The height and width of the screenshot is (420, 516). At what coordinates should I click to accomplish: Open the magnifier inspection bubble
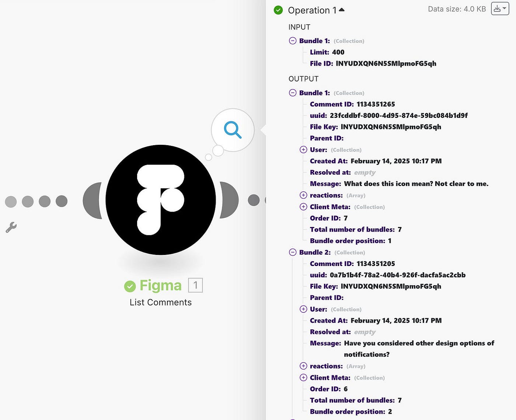(233, 130)
